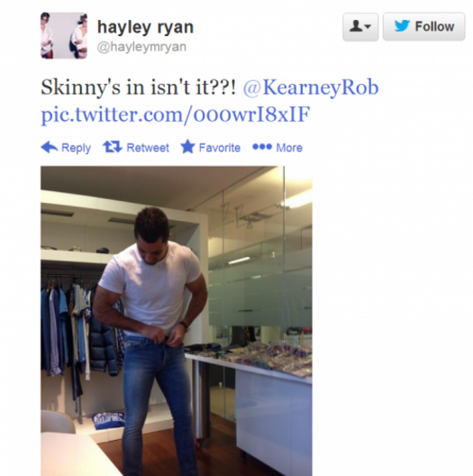The image size is (473, 476).
Task: Click the Twitter bird icon on the Follow button
Action: pos(402,26)
